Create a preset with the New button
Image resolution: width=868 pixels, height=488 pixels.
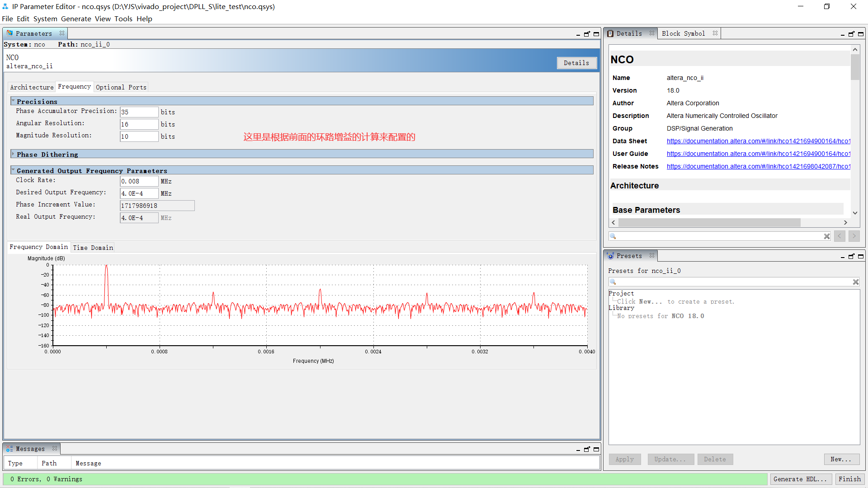[x=841, y=459]
